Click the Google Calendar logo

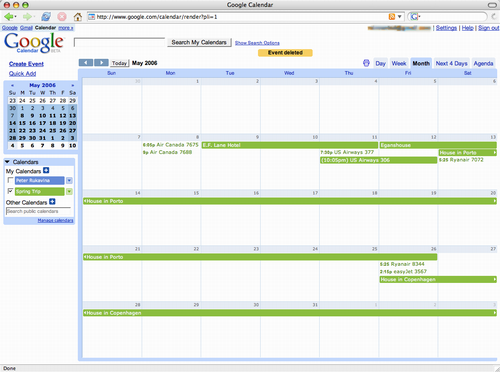tap(34, 43)
